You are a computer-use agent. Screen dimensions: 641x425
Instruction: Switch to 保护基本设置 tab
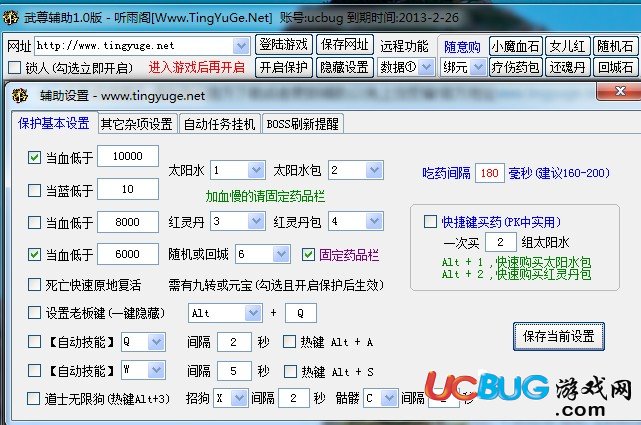pos(54,123)
